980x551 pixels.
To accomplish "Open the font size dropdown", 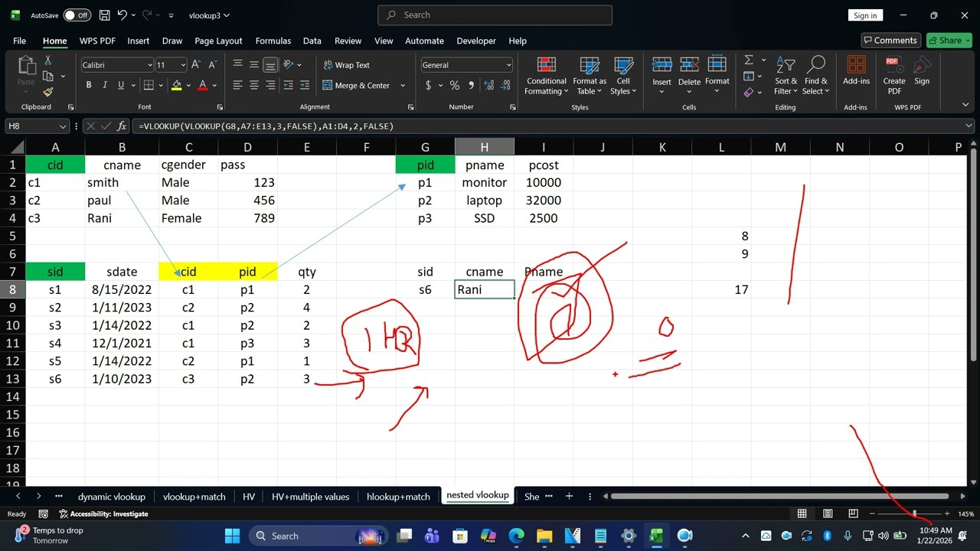I will (x=182, y=65).
